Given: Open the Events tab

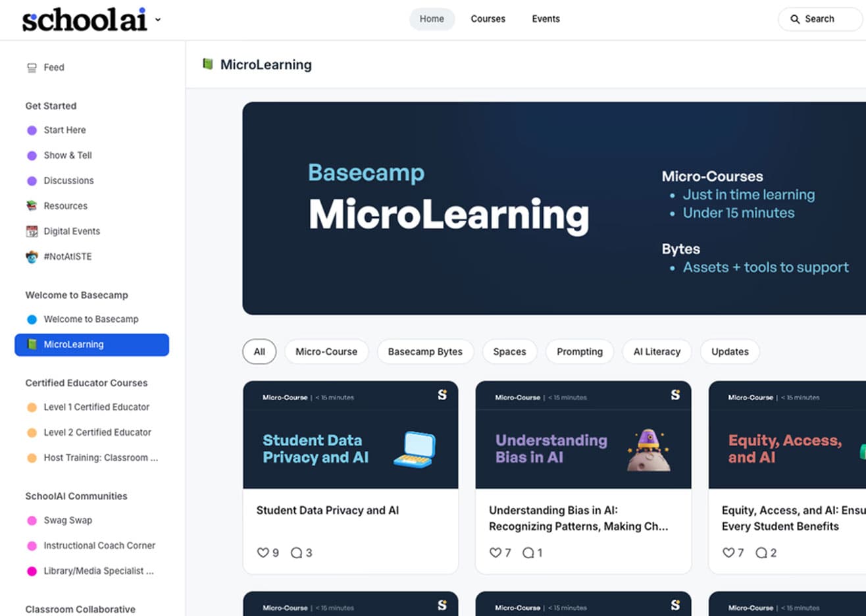Looking at the screenshot, I should [546, 19].
